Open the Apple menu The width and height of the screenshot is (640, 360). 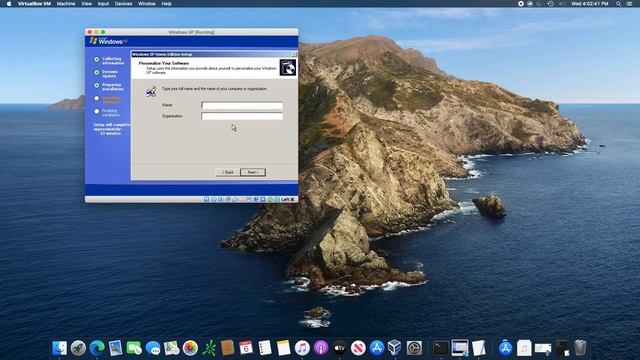click(9, 4)
